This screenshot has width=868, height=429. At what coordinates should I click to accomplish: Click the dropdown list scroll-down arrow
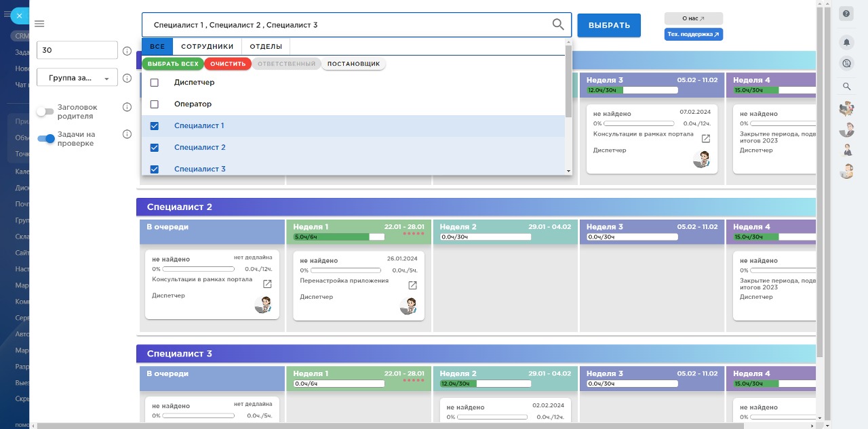click(x=568, y=171)
